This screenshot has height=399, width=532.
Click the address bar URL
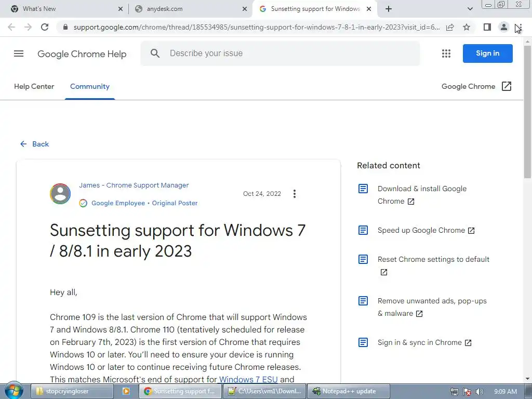257,27
